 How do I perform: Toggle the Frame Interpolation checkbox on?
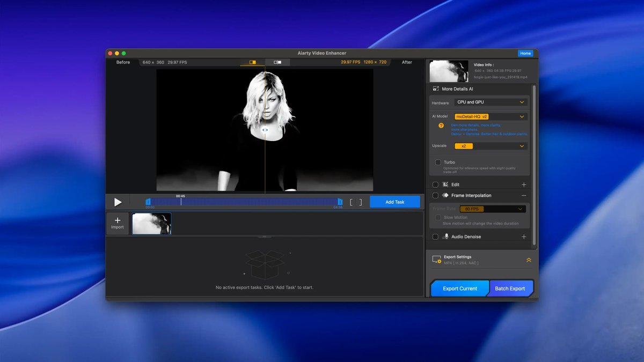click(x=435, y=195)
